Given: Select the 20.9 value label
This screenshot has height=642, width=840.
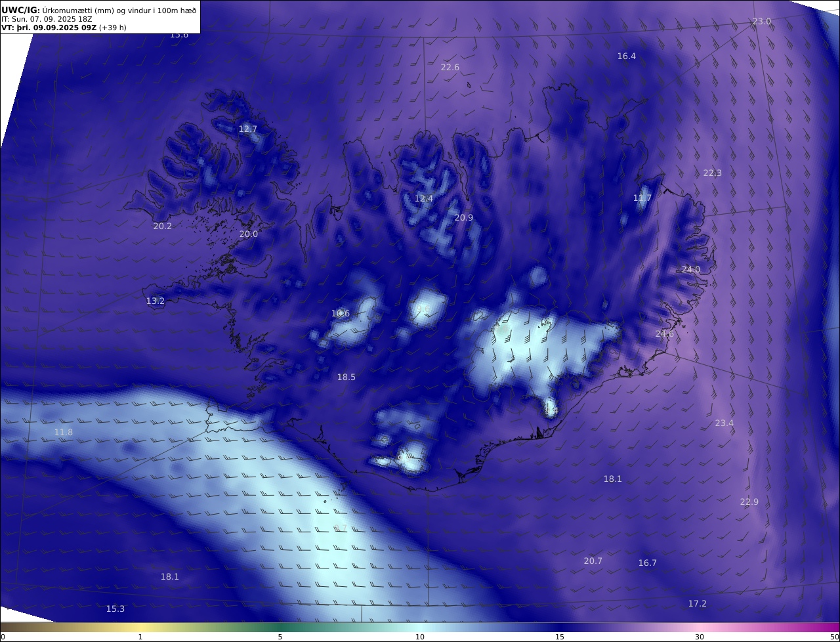Looking at the screenshot, I should click(x=463, y=218).
